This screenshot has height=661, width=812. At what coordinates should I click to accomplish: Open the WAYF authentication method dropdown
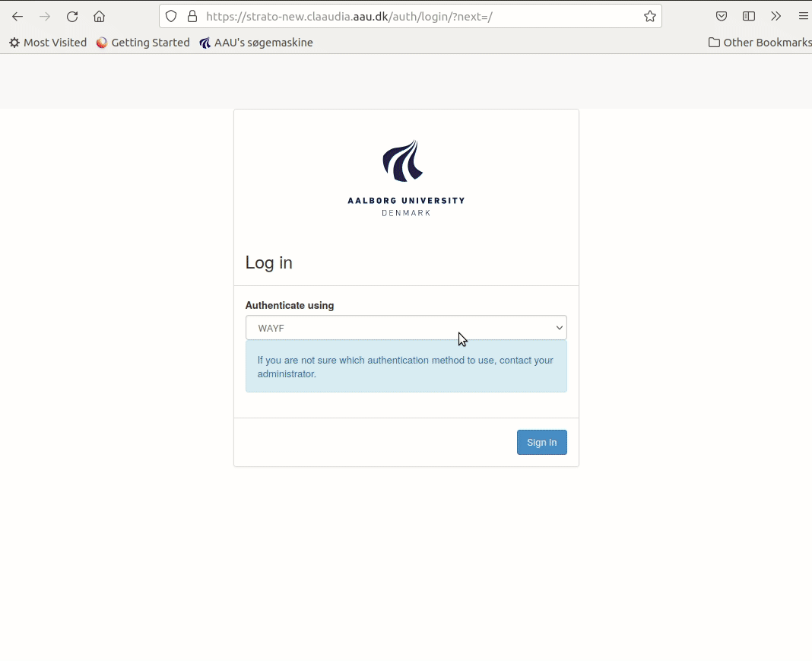tap(406, 327)
